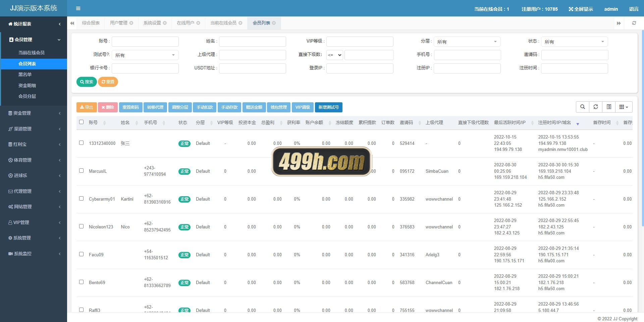The image size is (644, 322).
Task: Focus the 账号 search input field
Action: tap(145, 42)
